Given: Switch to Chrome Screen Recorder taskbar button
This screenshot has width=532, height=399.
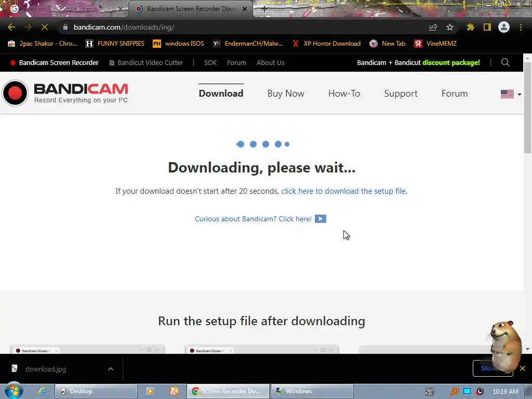Looking at the screenshot, I should coord(228,391).
